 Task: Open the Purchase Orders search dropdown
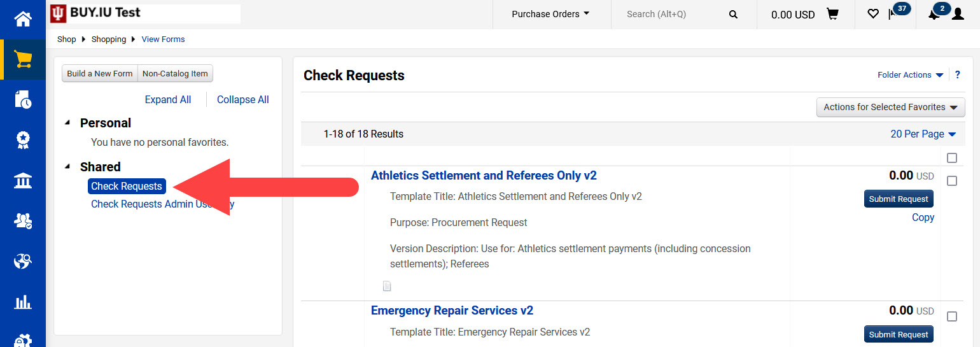tap(550, 14)
